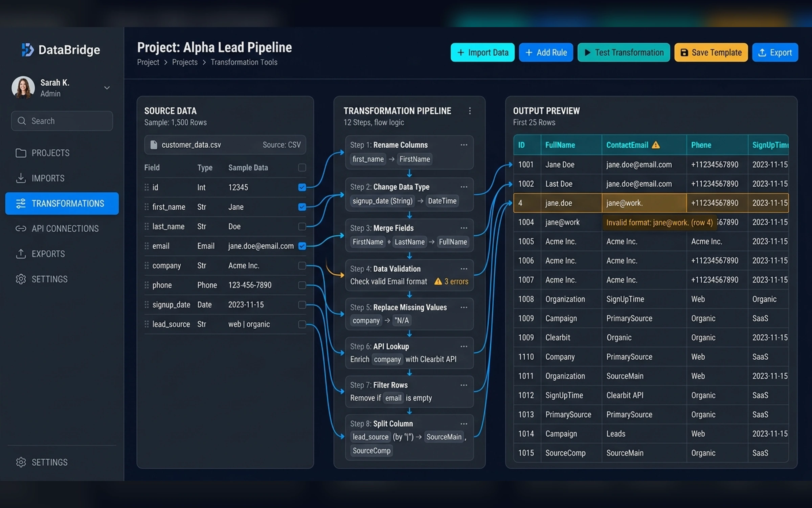812x508 pixels.
Task: Open the bottom SETTINGS gear icon
Action: coord(21,462)
